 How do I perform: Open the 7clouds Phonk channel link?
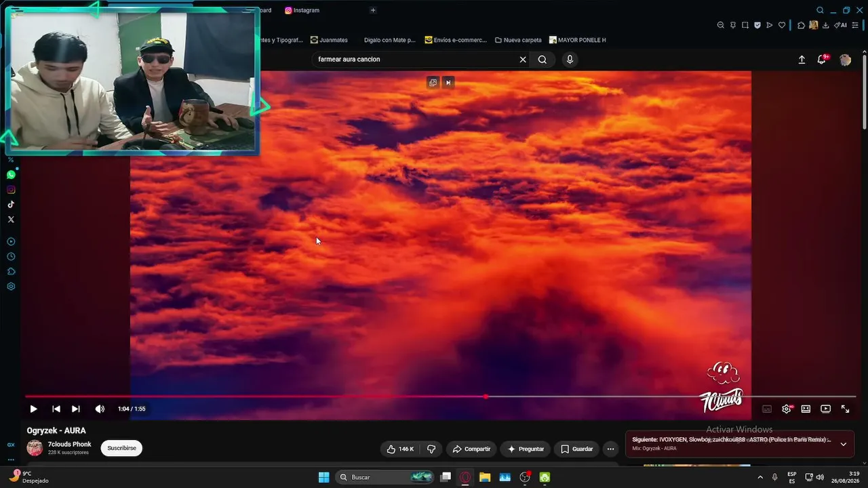69,444
